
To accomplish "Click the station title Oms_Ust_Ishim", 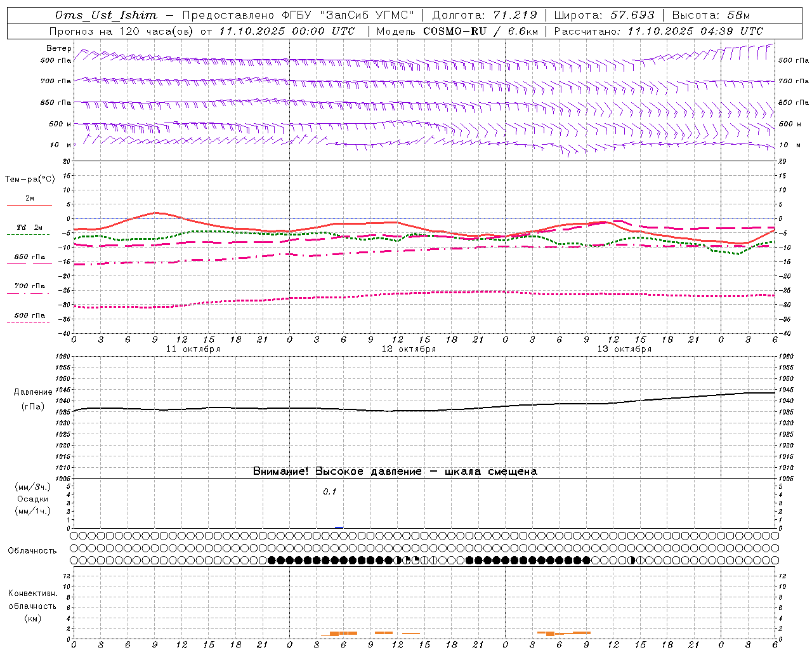I will pos(106,15).
